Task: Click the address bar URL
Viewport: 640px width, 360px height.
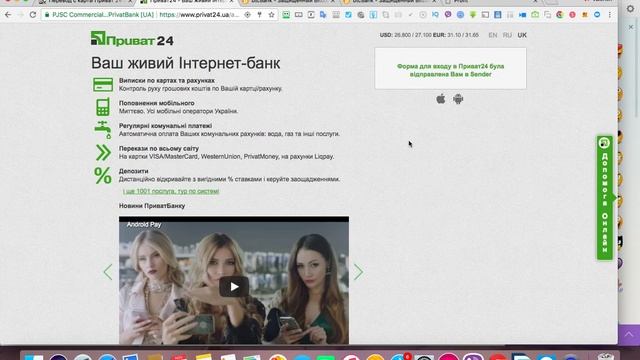Action: tap(199, 15)
